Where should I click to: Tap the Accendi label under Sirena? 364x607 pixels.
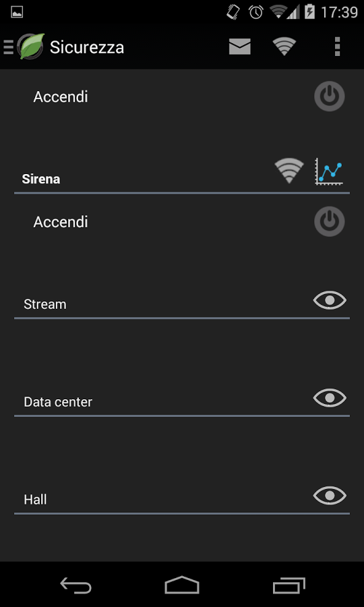[61, 222]
